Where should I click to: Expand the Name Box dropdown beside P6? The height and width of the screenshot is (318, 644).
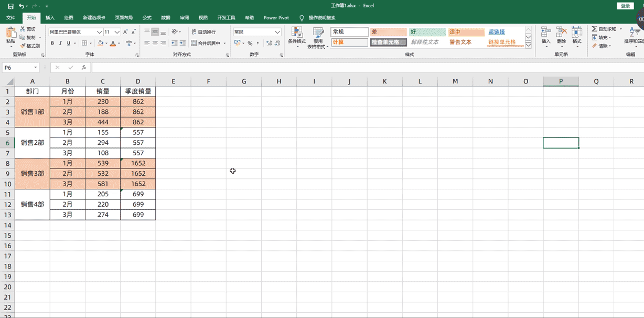tap(36, 68)
